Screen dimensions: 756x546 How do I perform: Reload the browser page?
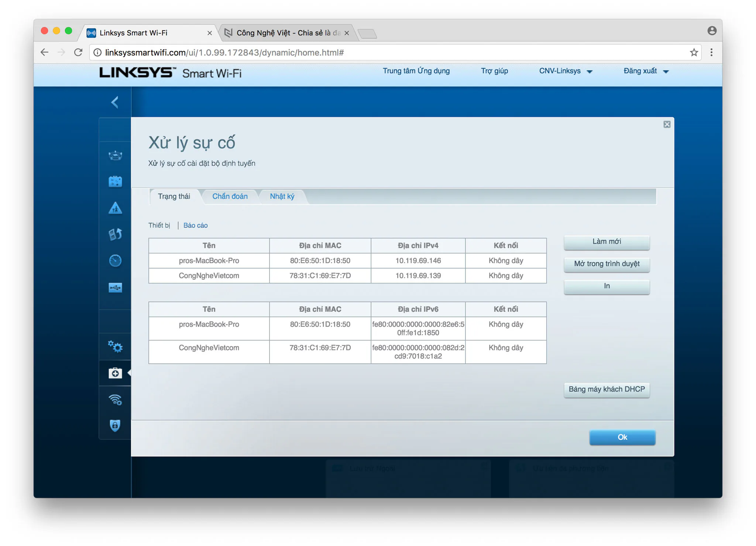[78, 52]
